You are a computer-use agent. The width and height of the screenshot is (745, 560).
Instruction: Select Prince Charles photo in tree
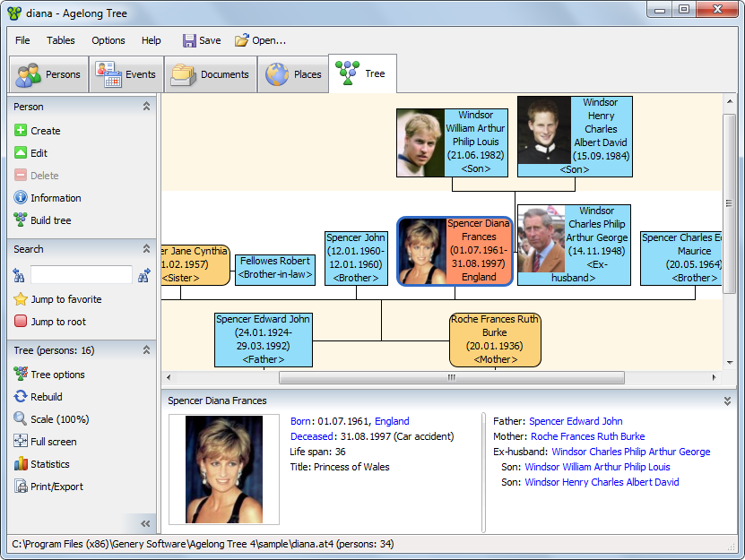pos(541,246)
